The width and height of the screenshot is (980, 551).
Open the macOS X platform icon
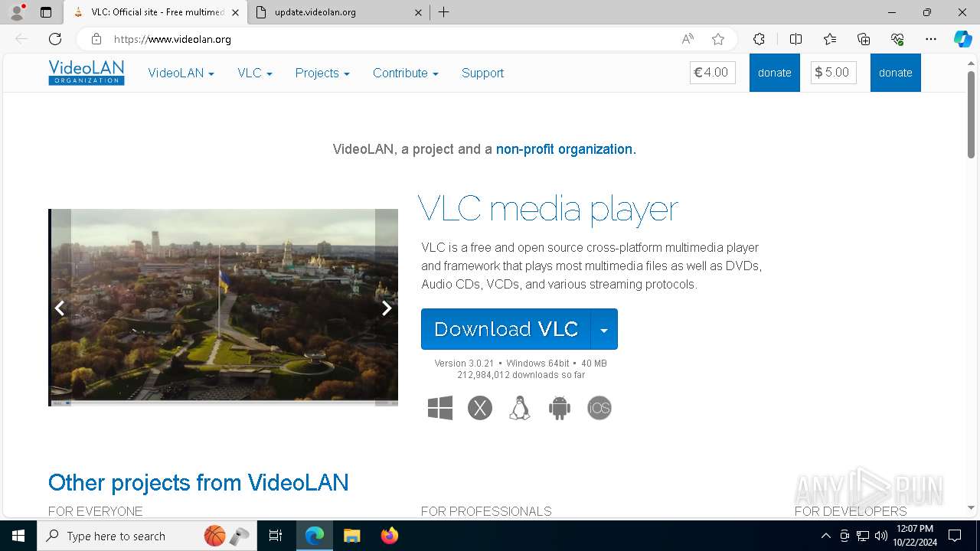(x=480, y=408)
